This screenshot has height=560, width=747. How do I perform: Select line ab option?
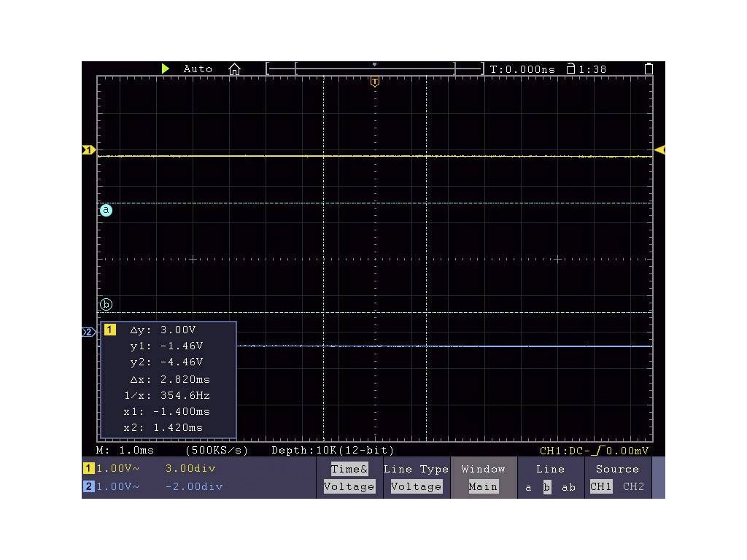[568, 487]
